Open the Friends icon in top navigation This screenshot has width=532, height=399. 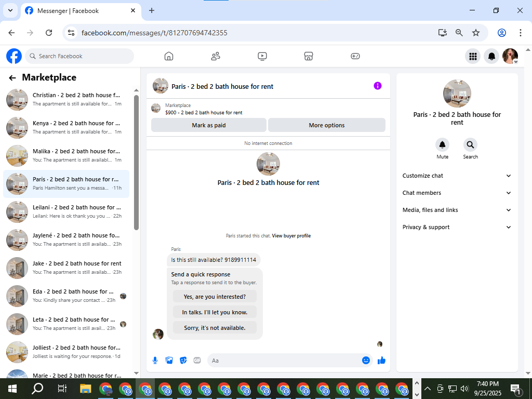tap(216, 56)
